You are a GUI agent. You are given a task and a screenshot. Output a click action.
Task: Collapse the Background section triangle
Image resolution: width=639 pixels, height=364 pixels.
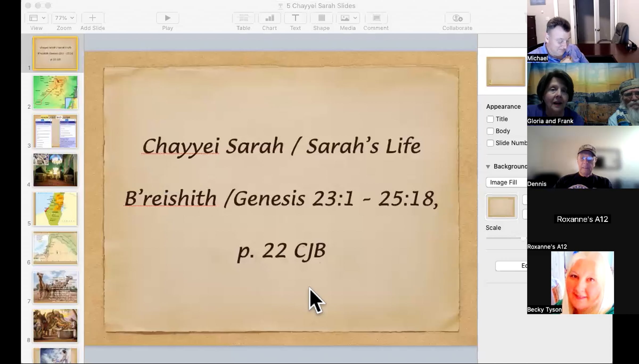click(x=488, y=167)
